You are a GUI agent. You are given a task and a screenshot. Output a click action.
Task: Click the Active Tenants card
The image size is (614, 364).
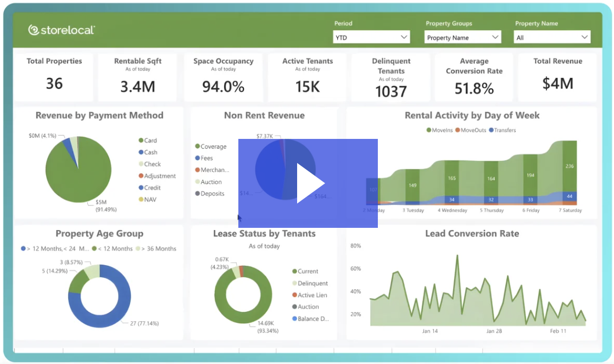(306, 77)
